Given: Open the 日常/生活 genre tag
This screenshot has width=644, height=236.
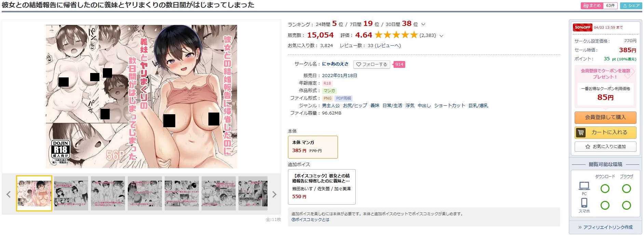Looking at the screenshot, I should click(392, 106).
